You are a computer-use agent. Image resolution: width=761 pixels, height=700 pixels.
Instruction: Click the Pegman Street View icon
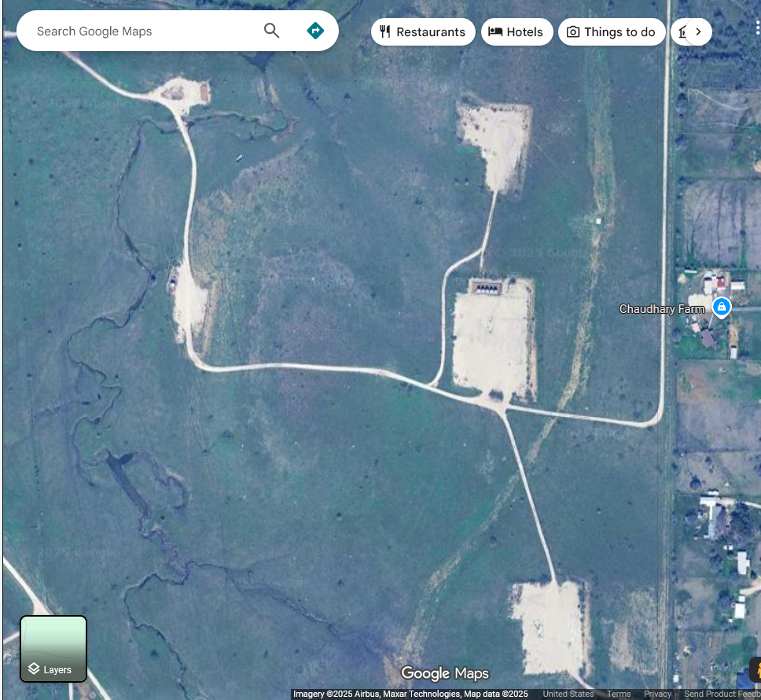pyautogui.click(x=755, y=669)
